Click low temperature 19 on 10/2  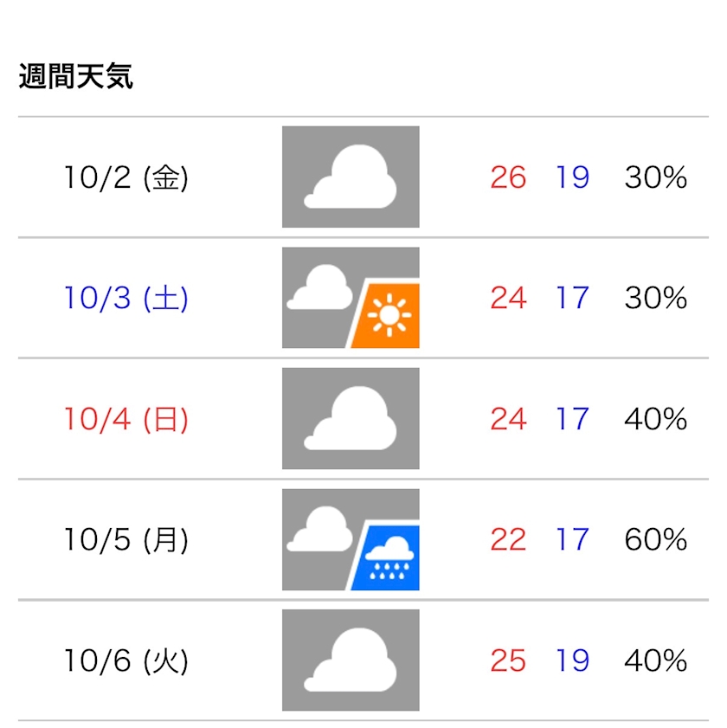click(573, 177)
